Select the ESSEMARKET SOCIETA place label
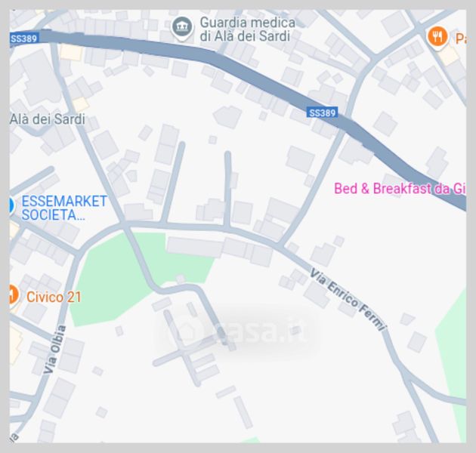 click(64, 208)
